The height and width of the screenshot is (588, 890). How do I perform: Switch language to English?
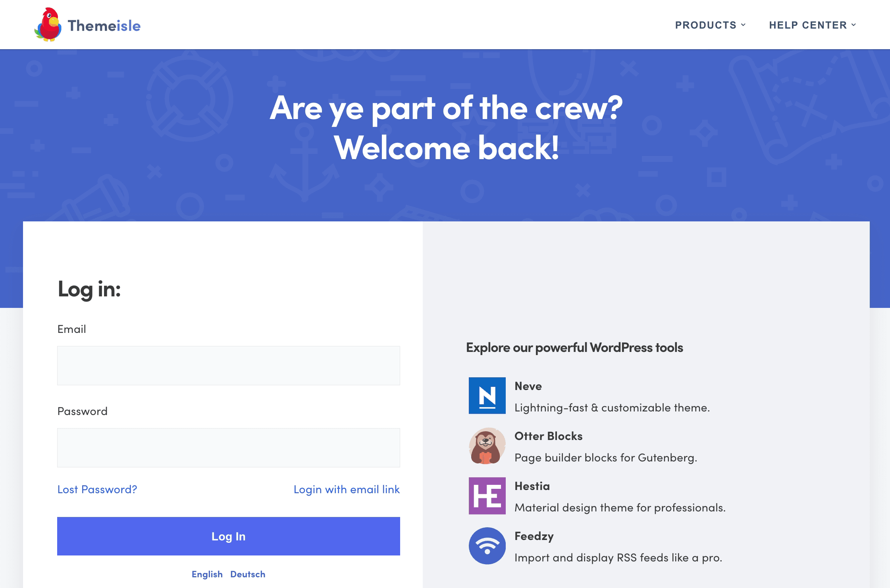pos(207,574)
